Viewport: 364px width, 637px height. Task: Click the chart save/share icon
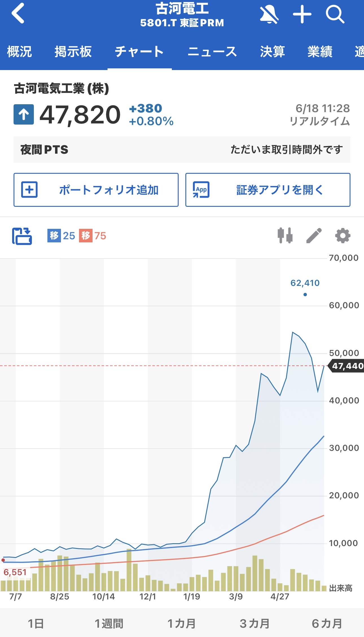tap(22, 236)
